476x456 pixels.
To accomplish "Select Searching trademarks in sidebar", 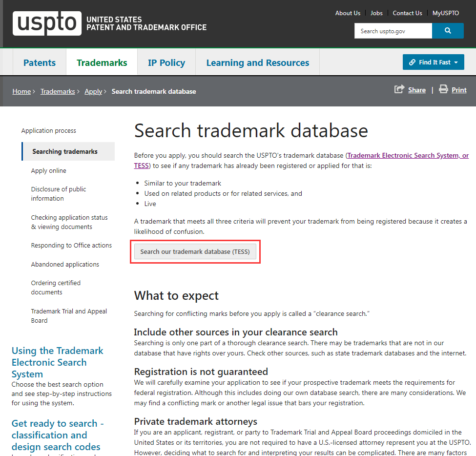I will [x=68, y=151].
